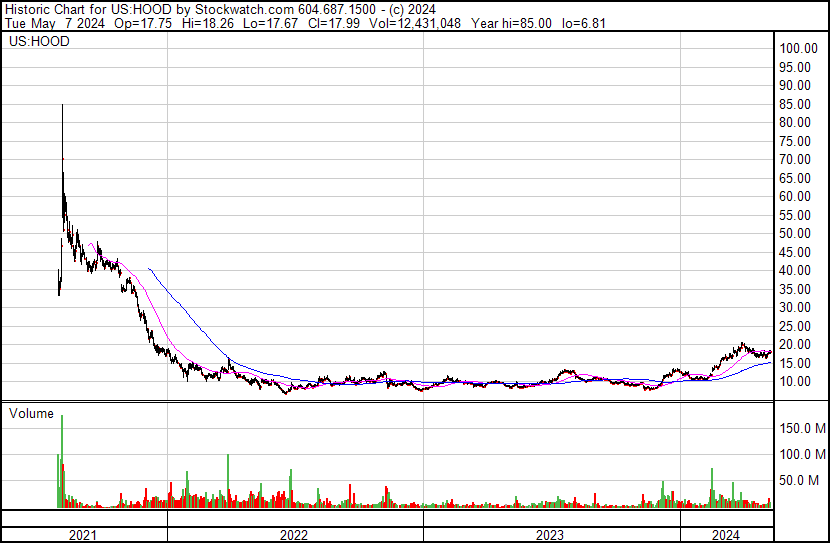The height and width of the screenshot is (543, 830).
Task: Click the start of the blue moving average line
Action: [149, 269]
